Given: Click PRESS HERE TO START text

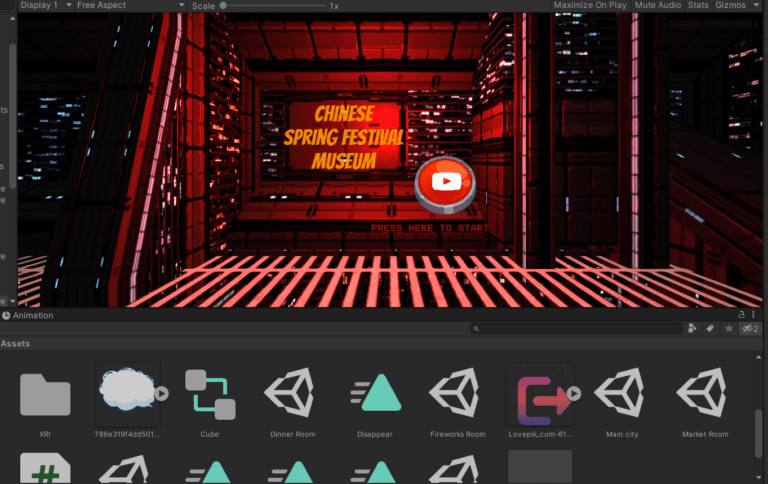Looking at the screenshot, I should point(430,228).
